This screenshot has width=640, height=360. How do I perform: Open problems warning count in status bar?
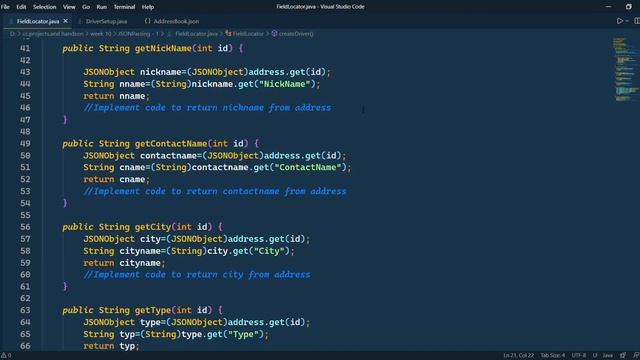(x=6, y=356)
